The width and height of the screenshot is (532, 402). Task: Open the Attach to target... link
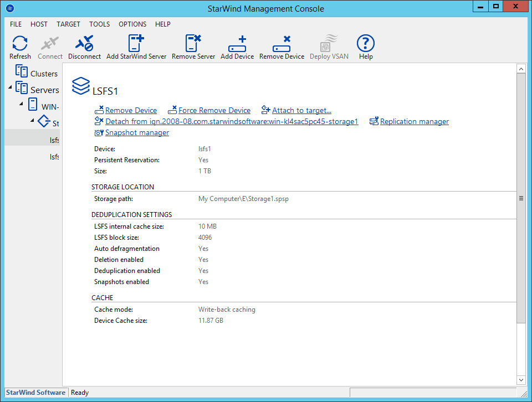[301, 110]
